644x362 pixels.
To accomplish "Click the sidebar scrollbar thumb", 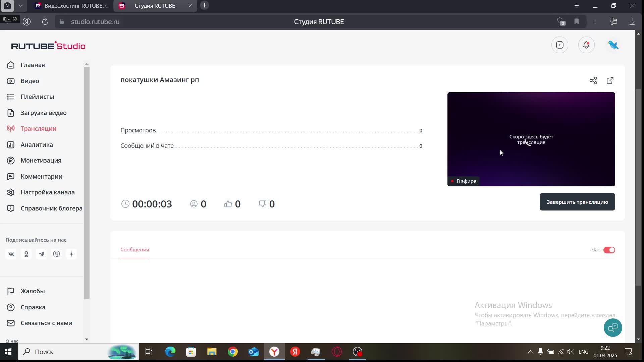I will click(87, 183).
